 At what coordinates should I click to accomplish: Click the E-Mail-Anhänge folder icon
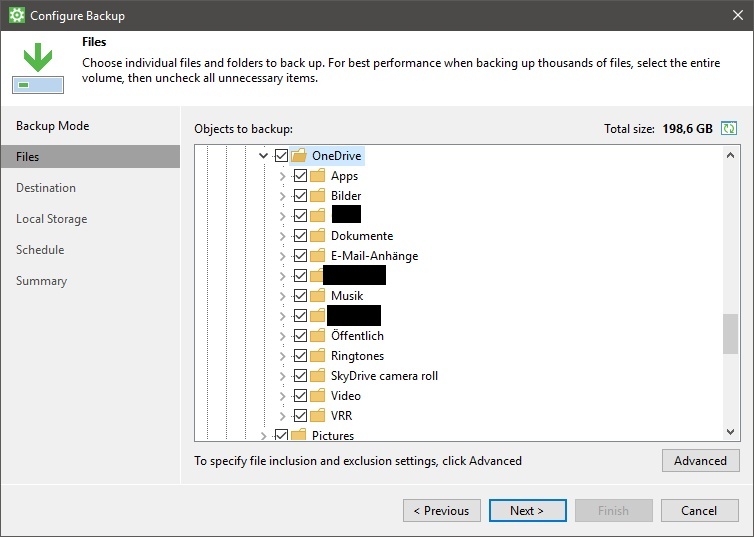(x=317, y=256)
